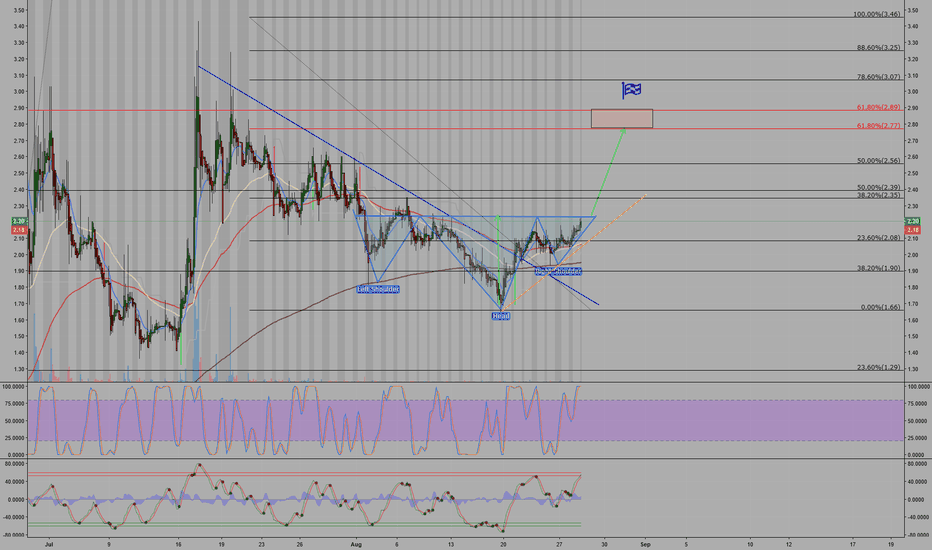Click the red price tag on right scale
Image resolution: width=932 pixels, height=550 pixels.
[912, 230]
